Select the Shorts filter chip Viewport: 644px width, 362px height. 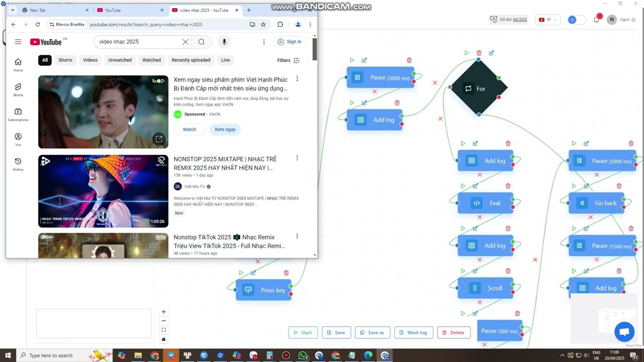click(65, 60)
